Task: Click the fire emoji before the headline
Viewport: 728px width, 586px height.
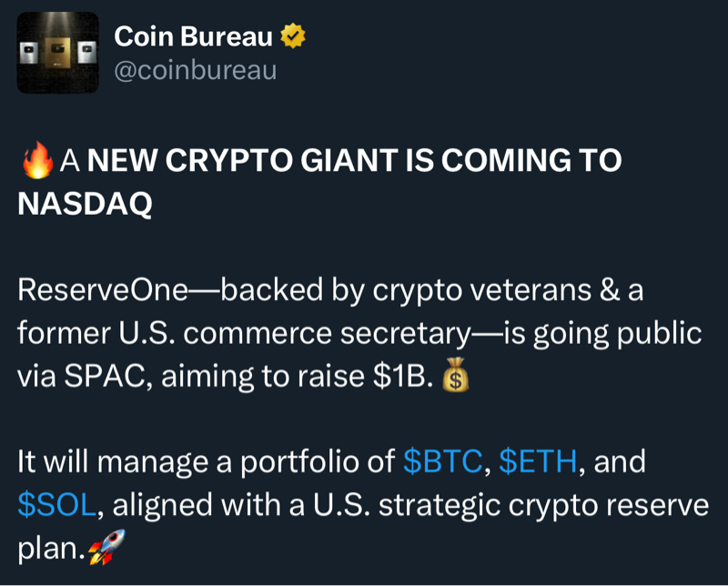Action: pos(36,161)
